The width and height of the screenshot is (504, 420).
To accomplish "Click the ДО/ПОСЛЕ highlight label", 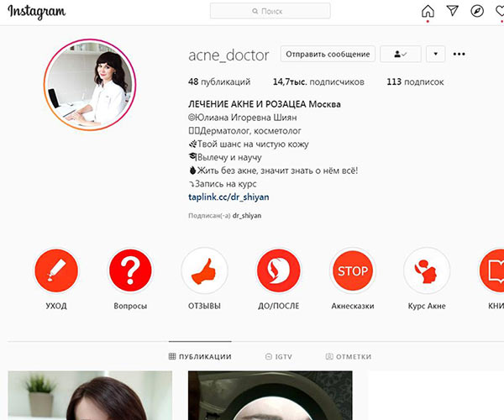I will coord(279,306).
